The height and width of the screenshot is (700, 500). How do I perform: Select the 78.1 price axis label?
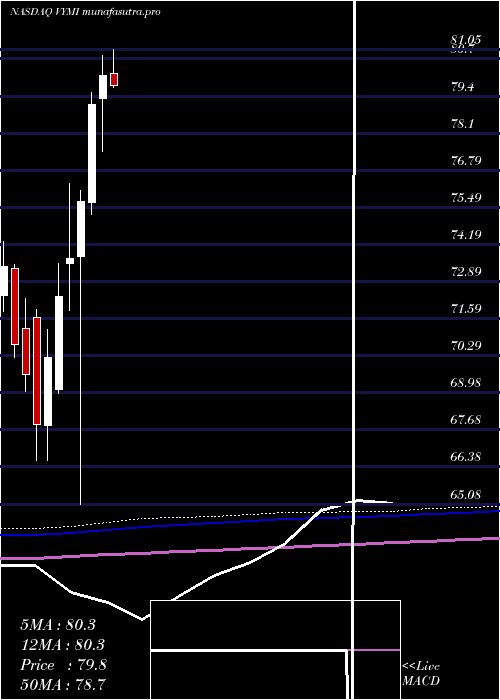[462, 124]
